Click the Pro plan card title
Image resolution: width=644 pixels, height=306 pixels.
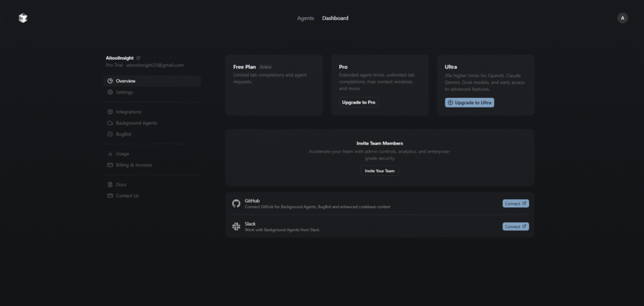(343, 67)
